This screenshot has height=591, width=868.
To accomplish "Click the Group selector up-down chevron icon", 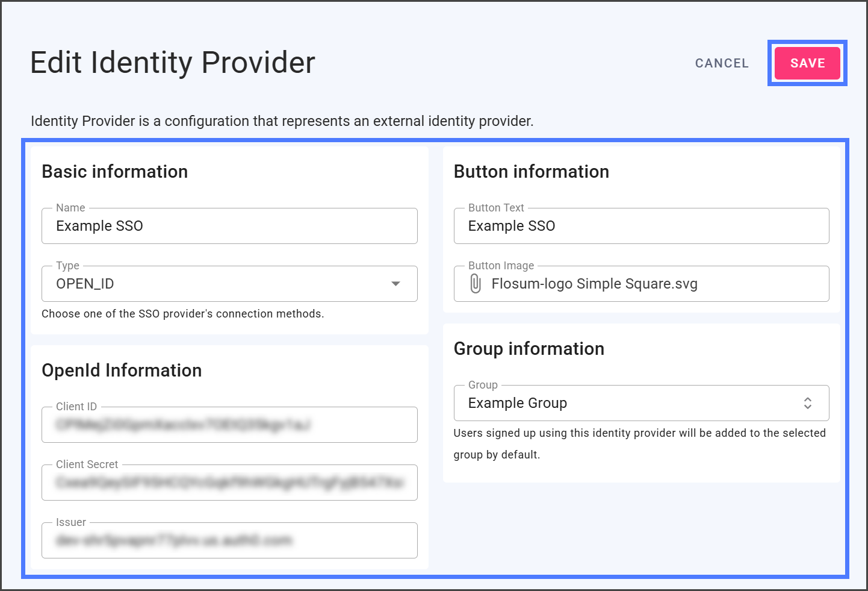I will [807, 403].
